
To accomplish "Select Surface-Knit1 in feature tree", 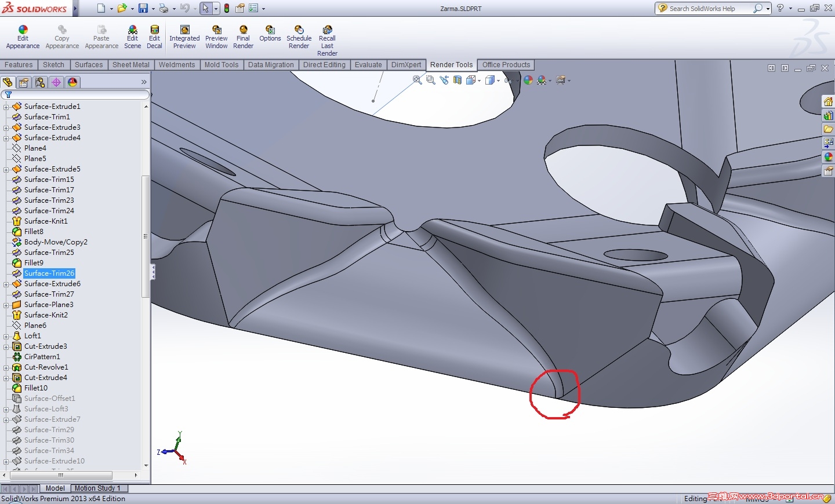I will [46, 221].
